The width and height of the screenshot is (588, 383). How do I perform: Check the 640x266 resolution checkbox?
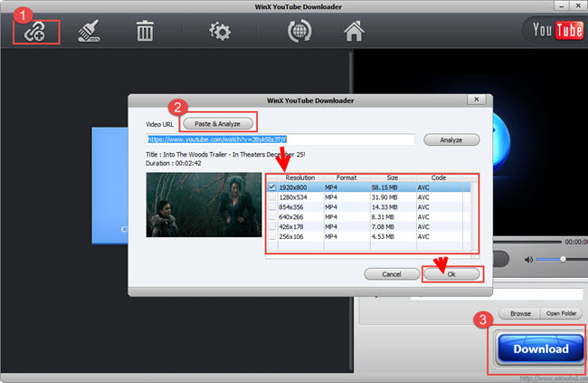[272, 216]
